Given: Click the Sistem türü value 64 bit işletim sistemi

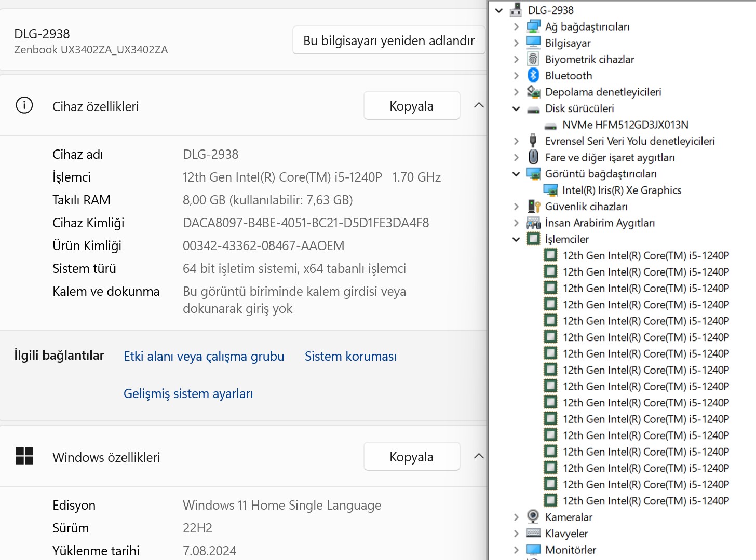Looking at the screenshot, I should [x=294, y=269].
